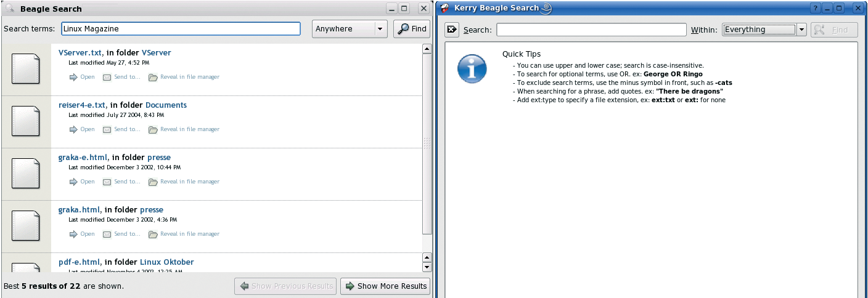Click the document icon of pdf-e.html

click(x=26, y=268)
